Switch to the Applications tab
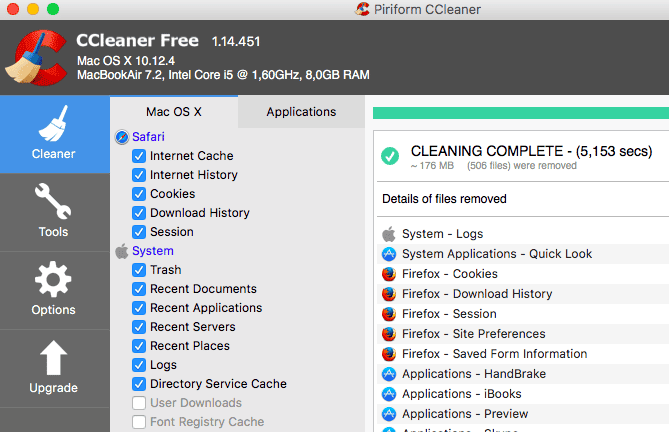Image resolution: width=669 pixels, height=432 pixels. 301,112
